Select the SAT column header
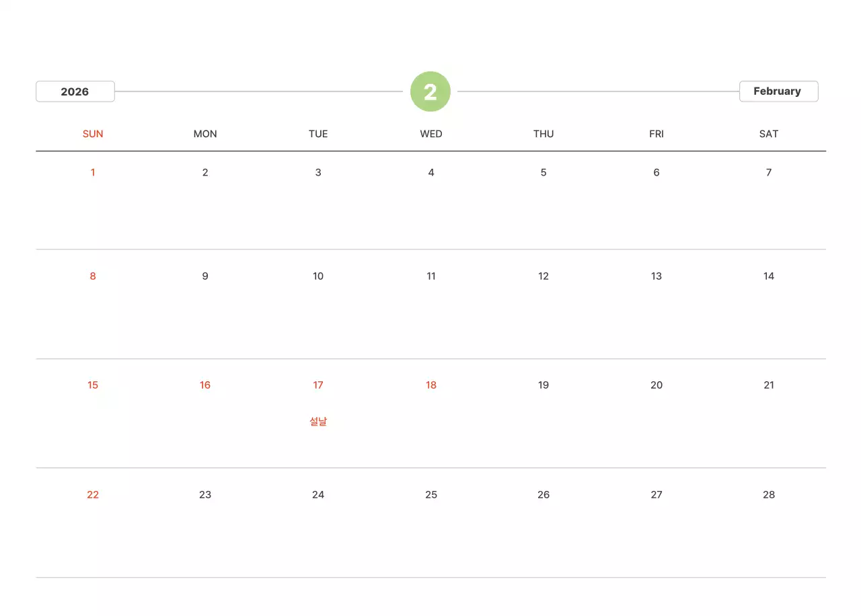The height and width of the screenshot is (616, 861). tap(769, 134)
